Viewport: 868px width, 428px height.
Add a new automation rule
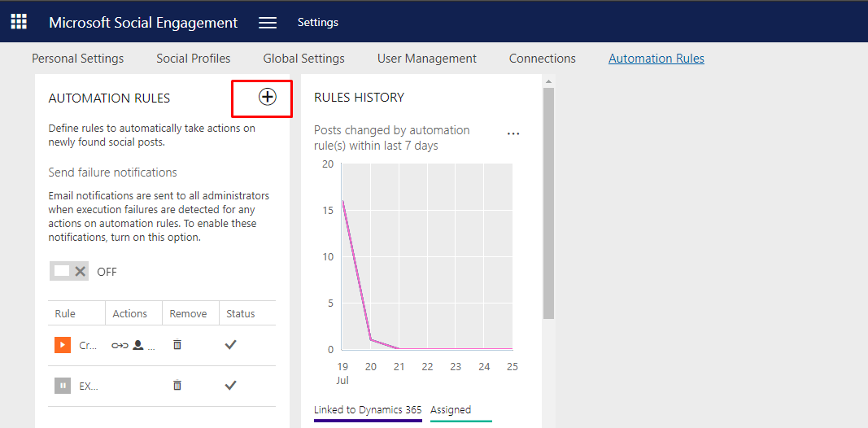[x=267, y=97]
